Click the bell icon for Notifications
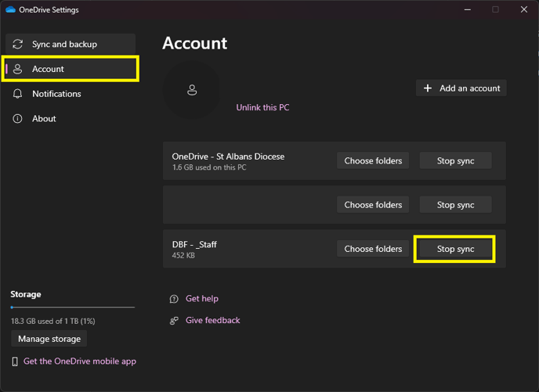Image resolution: width=539 pixels, height=392 pixels. [17, 94]
